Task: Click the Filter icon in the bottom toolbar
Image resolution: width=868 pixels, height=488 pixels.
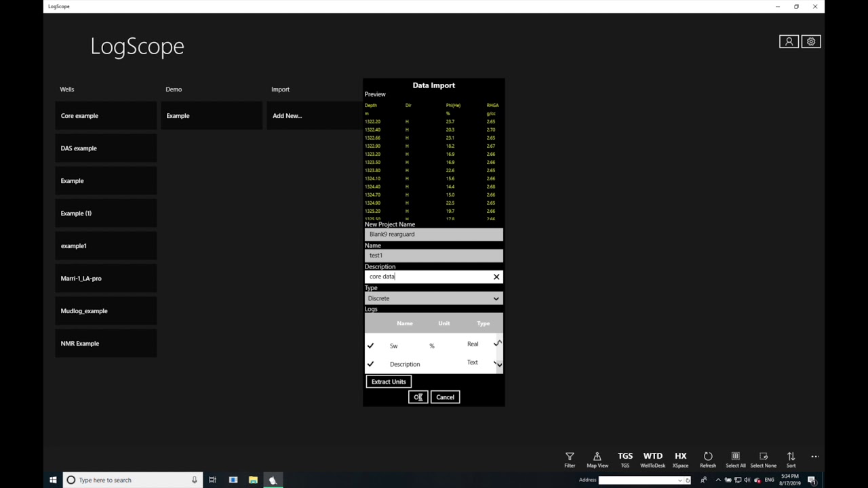Action: pyautogui.click(x=570, y=460)
